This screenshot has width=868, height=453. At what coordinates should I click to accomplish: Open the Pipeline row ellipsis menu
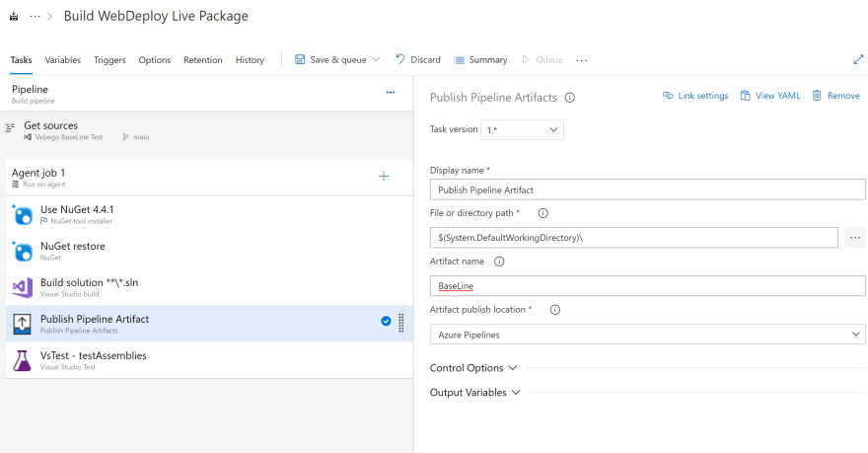coord(391,93)
